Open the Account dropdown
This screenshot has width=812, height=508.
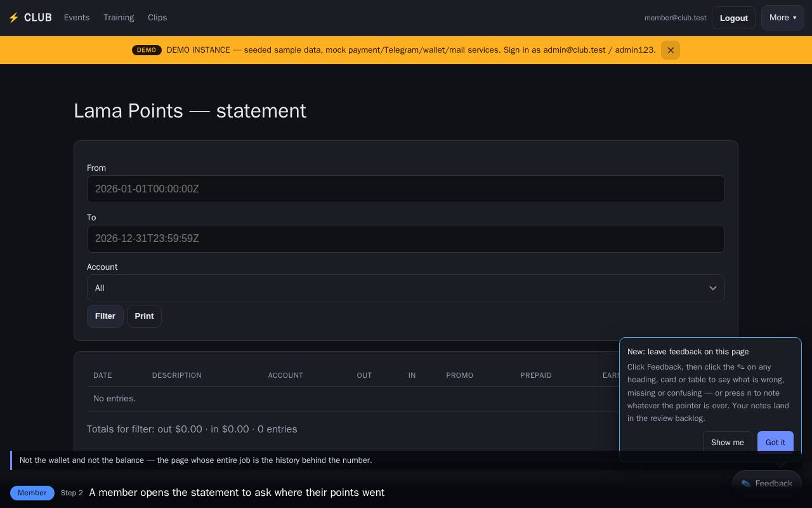[x=406, y=288]
